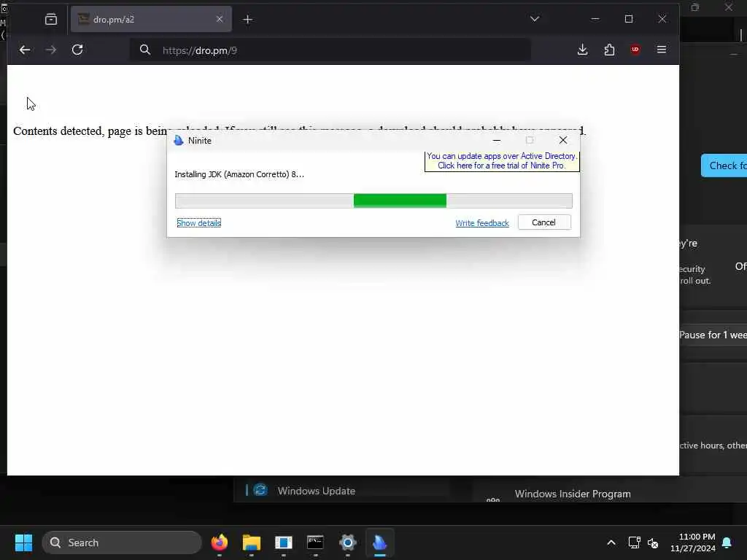Screen dimensions: 747x560
Task: Close the Ninite dialog
Action: point(563,140)
